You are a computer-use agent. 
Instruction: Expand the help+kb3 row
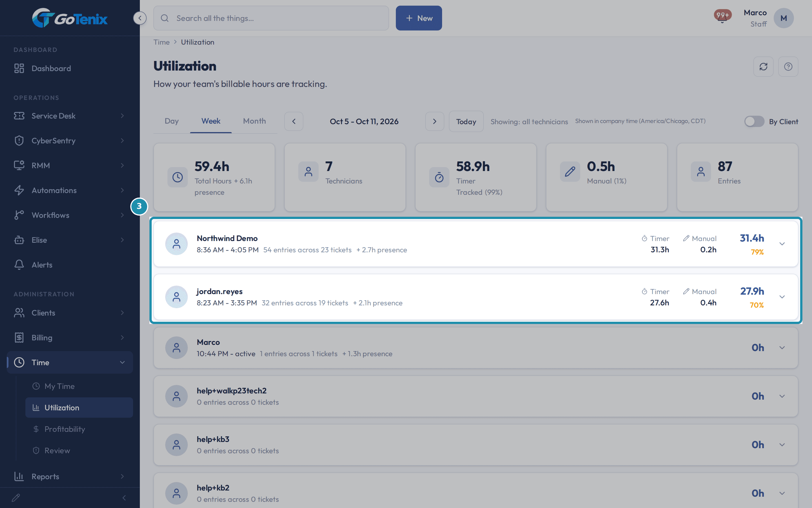[782, 444]
